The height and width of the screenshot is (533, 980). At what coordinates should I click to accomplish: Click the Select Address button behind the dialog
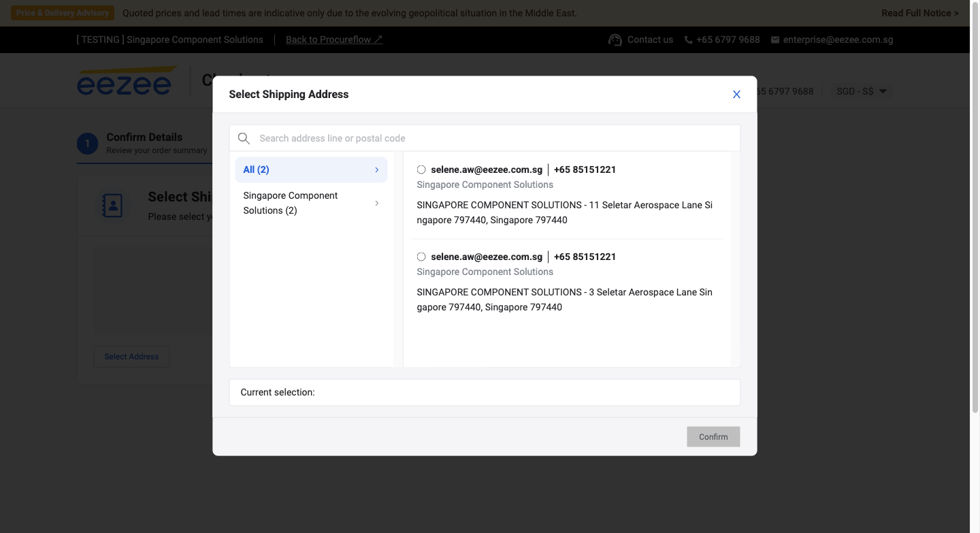131,357
